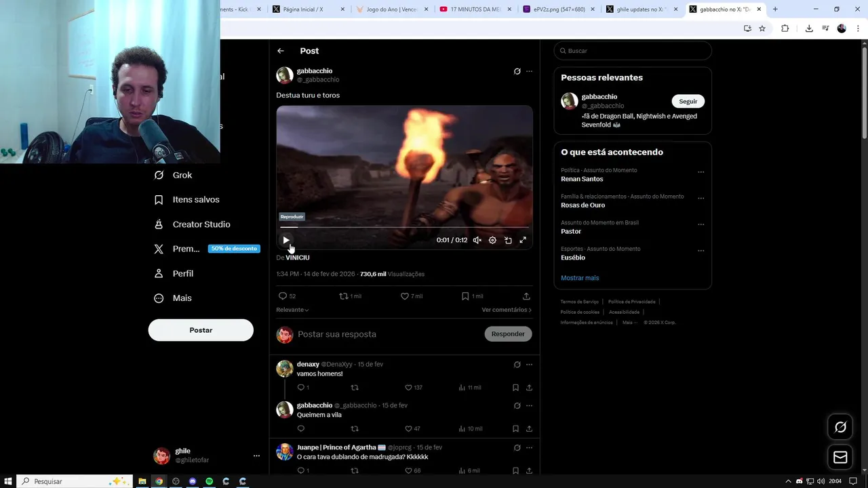This screenshot has width=868, height=488.
Task: Click the Responder button
Action: (x=508, y=334)
